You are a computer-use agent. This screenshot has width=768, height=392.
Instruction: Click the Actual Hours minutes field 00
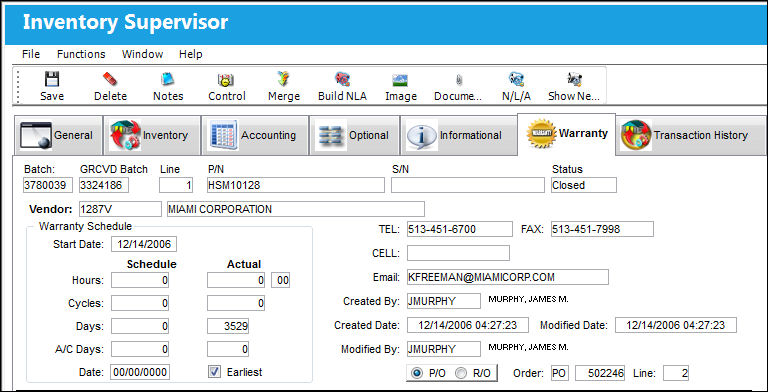(x=280, y=280)
